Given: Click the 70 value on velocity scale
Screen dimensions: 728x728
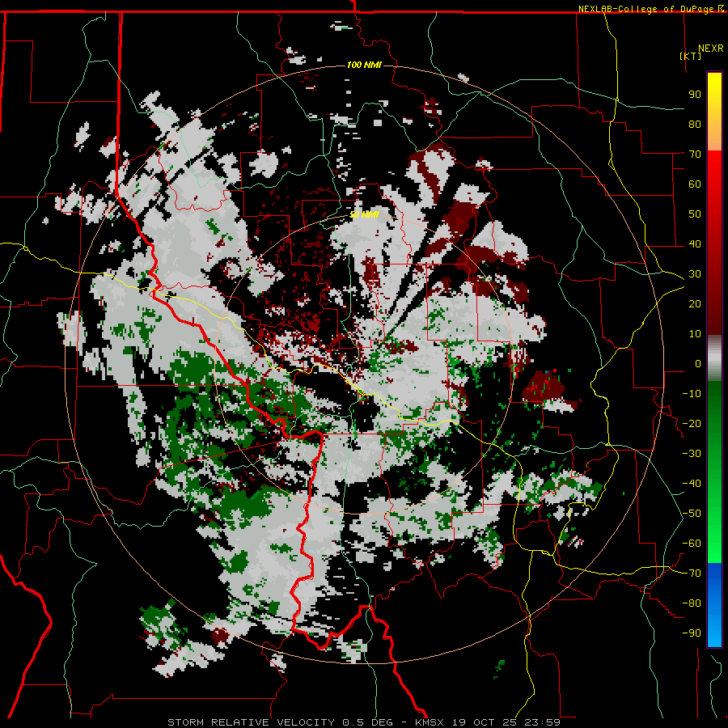Looking at the screenshot, I should (695, 154).
